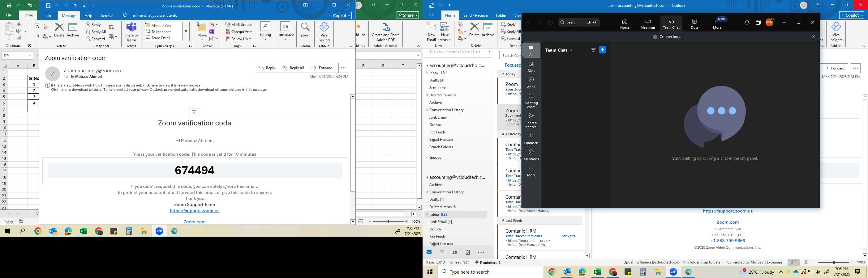
Task: Open Folder tab in Outlook
Action: [x=501, y=15]
